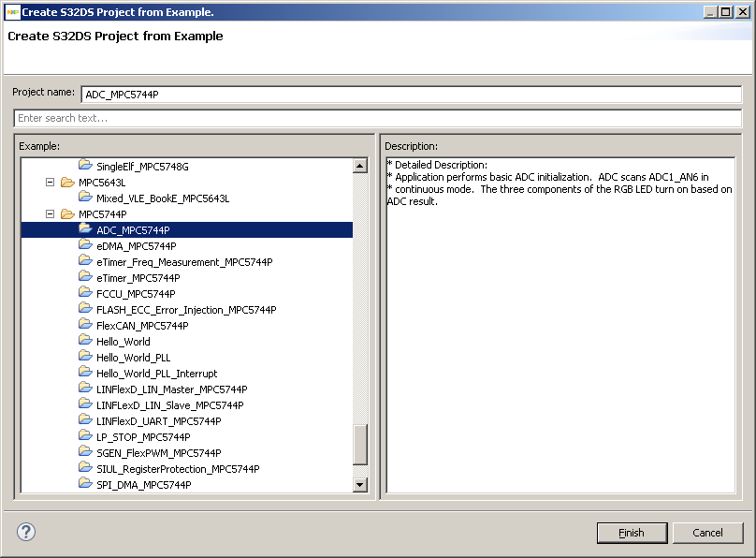This screenshot has height=558, width=756.
Task: Click inside the Description text area
Action: coord(560,325)
